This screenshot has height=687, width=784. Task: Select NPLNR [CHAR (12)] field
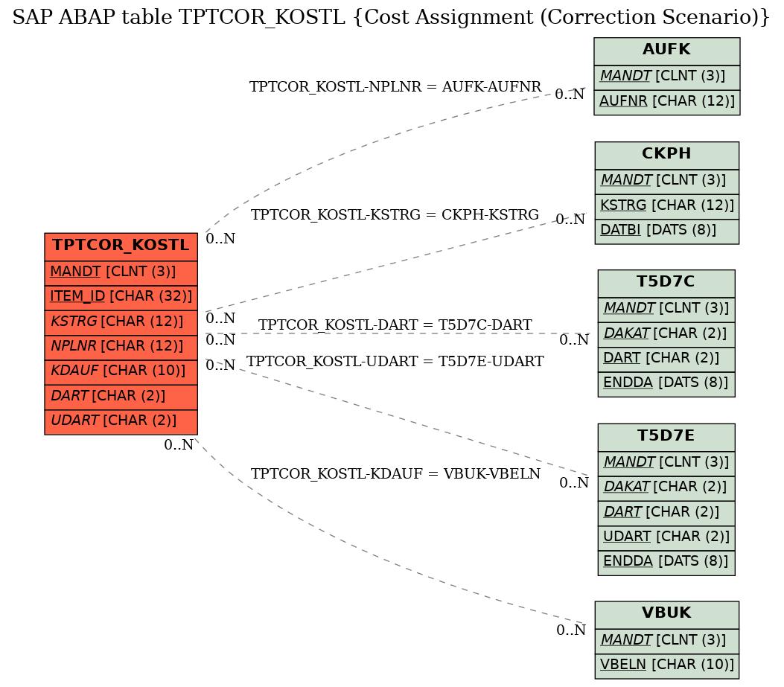click(121, 347)
